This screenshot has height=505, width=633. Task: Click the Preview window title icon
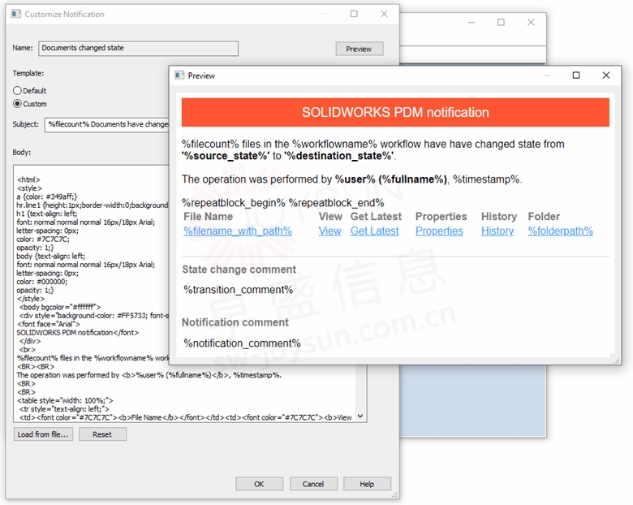(x=179, y=75)
